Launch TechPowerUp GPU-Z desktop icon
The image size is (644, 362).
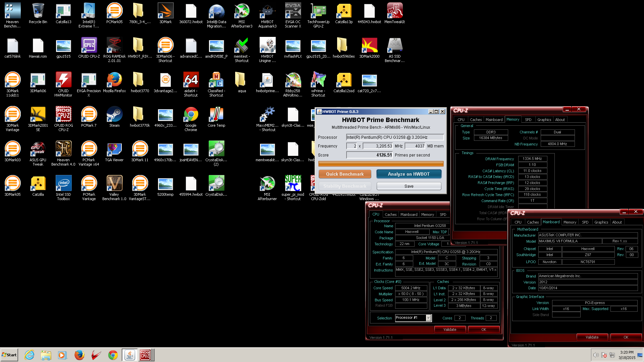[x=318, y=15]
